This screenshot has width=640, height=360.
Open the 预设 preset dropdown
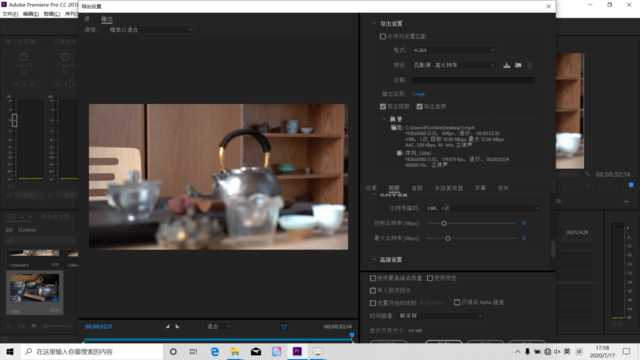[x=454, y=65]
